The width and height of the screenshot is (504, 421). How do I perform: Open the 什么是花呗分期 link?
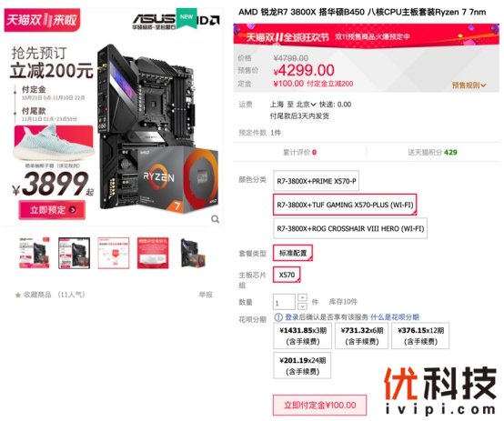395,317
